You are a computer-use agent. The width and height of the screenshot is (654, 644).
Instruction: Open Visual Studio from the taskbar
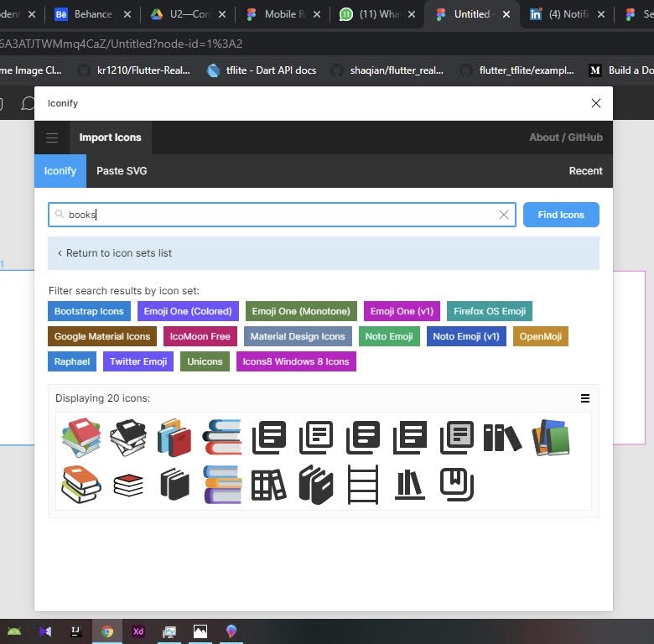[x=45, y=631]
